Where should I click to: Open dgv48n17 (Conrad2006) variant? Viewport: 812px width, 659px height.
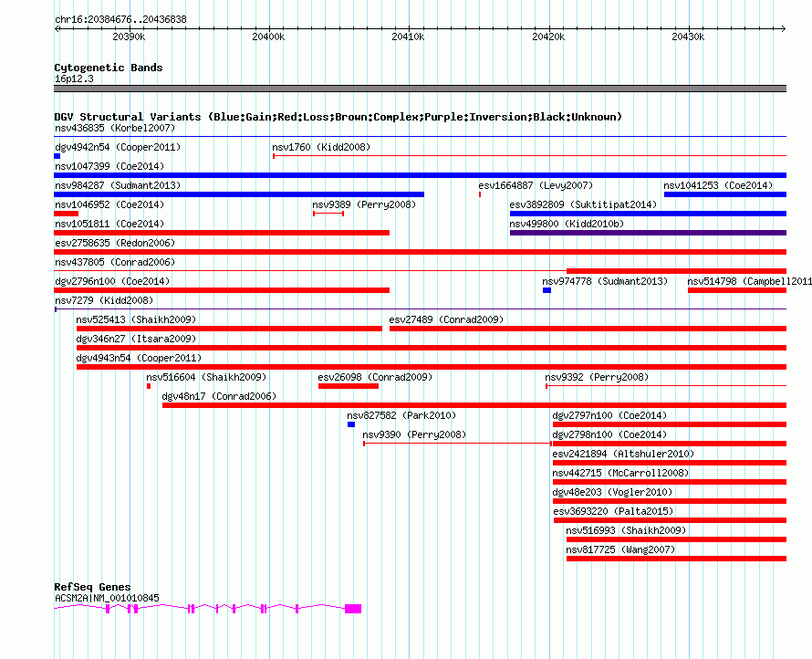pyautogui.click(x=219, y=396)
